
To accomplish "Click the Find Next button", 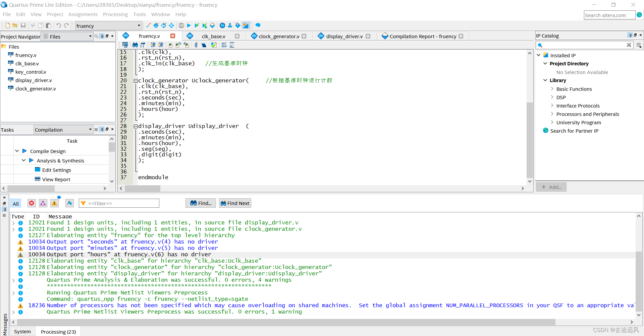I will tap(235, 203).
